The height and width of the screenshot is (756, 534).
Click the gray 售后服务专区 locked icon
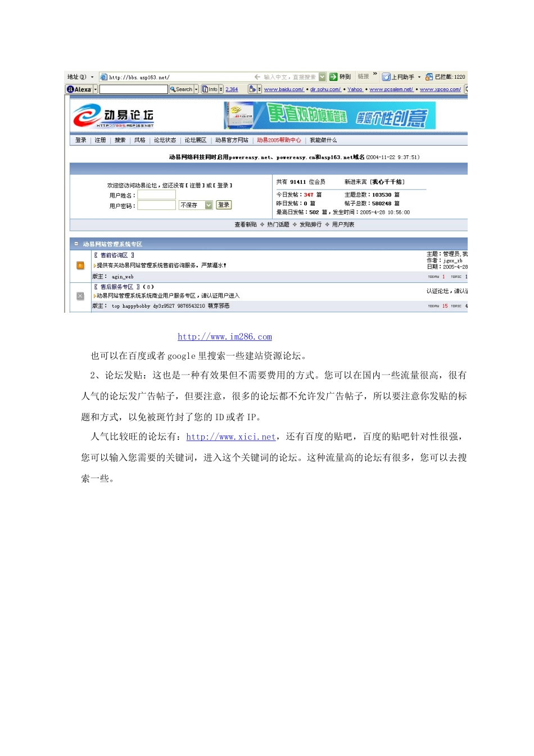pyautogui.click(x=80, y=296)
